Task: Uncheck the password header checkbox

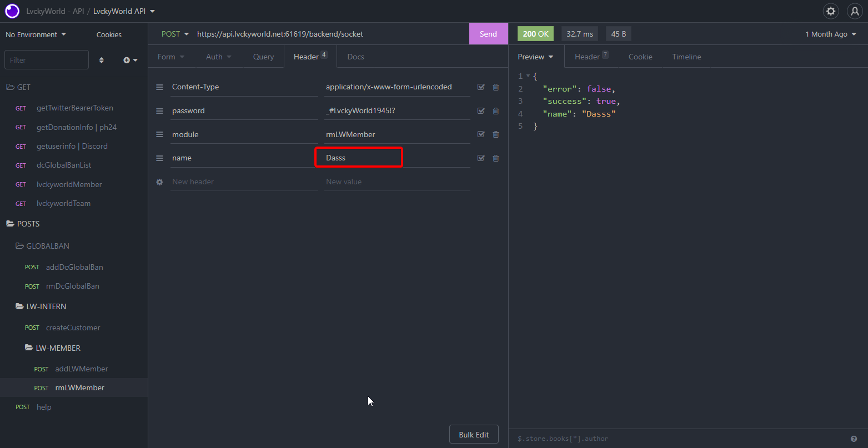Action: point(481,110)
